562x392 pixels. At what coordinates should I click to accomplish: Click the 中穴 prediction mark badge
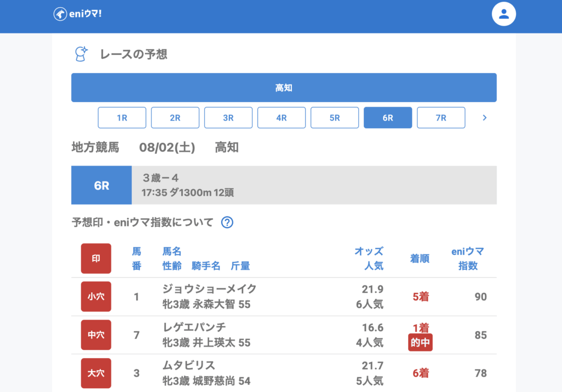coord(96,335)
